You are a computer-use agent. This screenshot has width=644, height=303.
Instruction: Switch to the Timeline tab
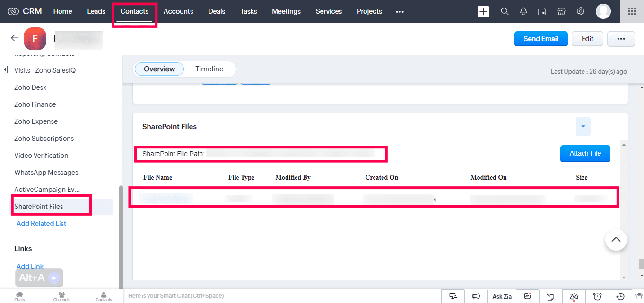tap(209, 69)
